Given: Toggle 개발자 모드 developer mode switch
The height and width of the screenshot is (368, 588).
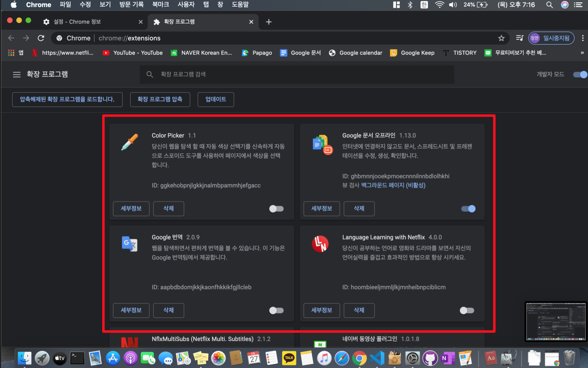Looking at the screenshot, I should click(x=580, y=74).
